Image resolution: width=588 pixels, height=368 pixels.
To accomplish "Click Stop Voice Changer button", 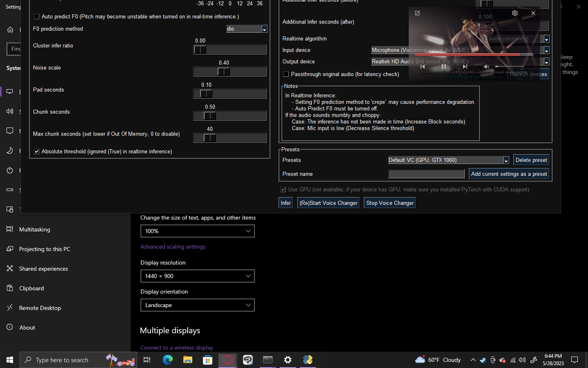I will coord(390,203).
